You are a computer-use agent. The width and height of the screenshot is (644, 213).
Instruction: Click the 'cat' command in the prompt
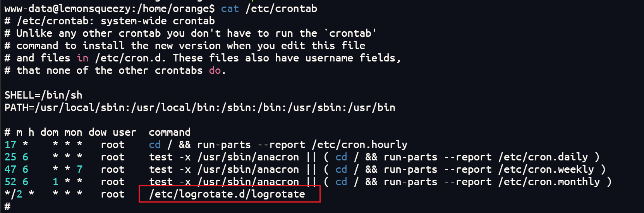[x=230, y=9]
